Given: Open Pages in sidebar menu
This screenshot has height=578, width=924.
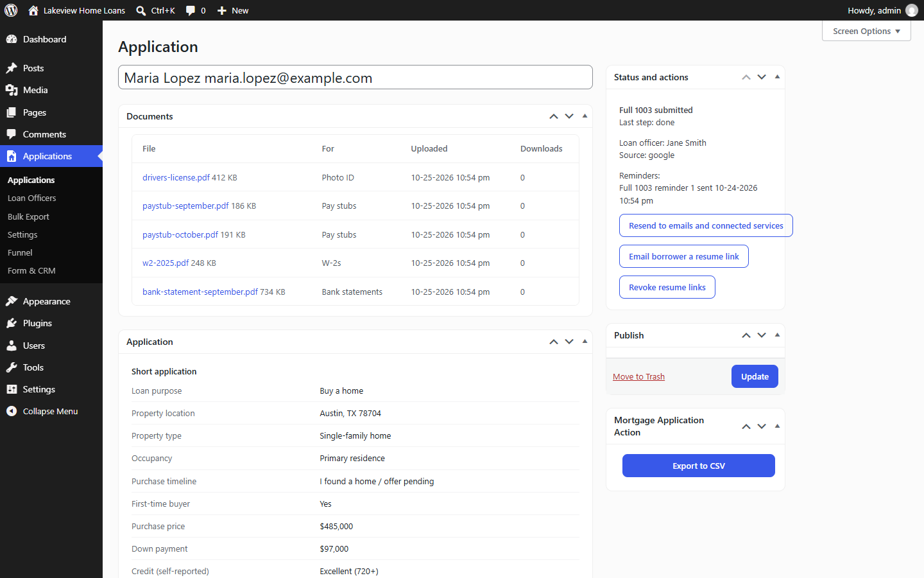Looking at the screenshot, I should 51,112.
